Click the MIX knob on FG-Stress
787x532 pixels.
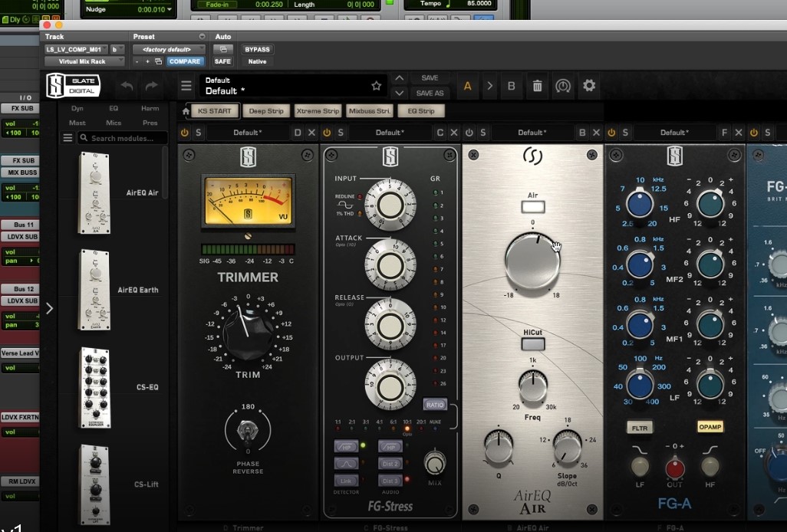[435, 463]
